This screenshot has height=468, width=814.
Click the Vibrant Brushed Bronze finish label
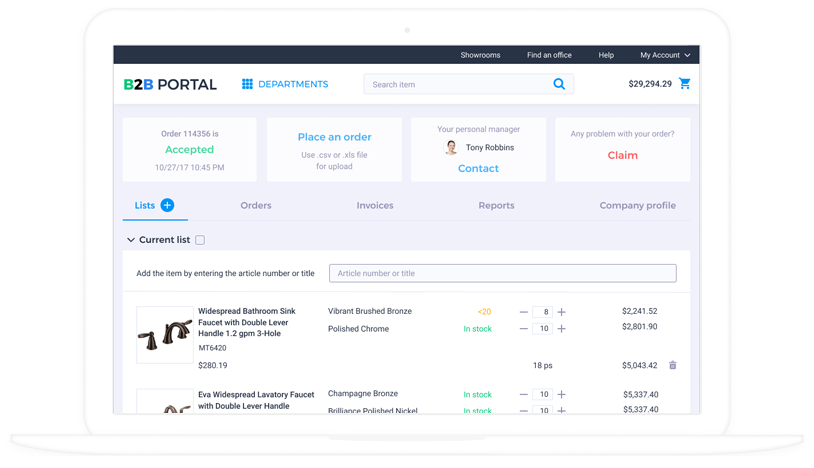370,311
